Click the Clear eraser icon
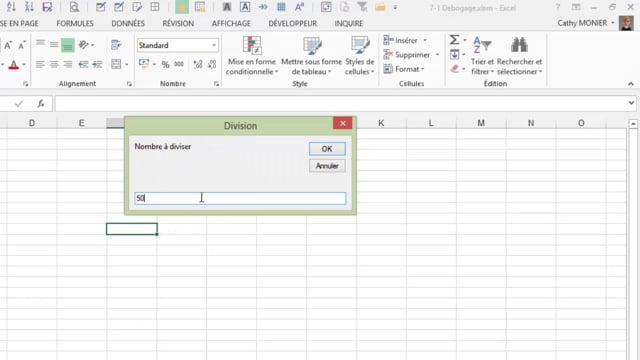 tap(454, 69)
